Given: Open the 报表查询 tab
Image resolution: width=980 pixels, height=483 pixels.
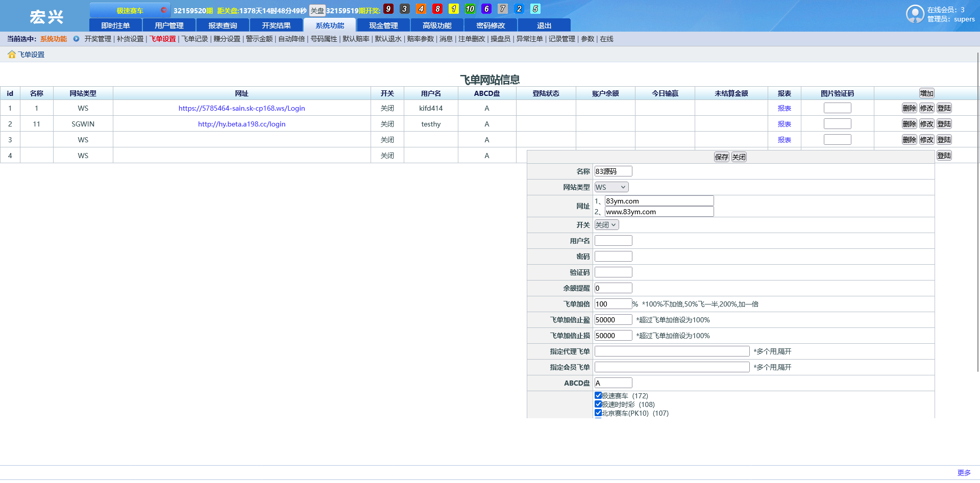Looking at the screenshot, I should pos(223,26).
